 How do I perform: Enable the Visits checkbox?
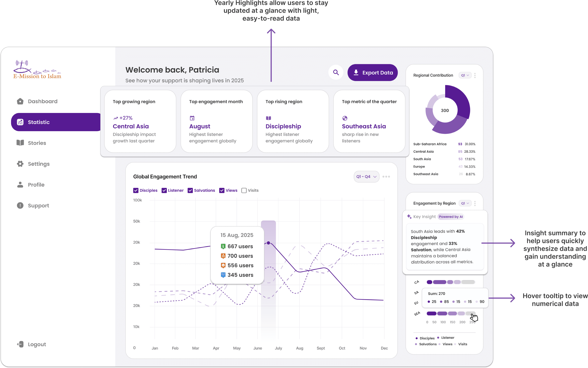pos(244,191)
